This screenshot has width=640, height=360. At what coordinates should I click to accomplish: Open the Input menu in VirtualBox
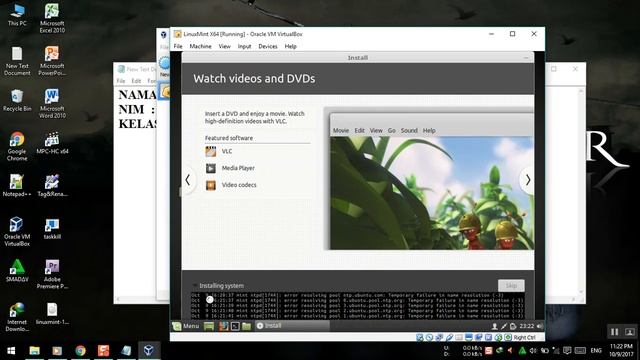tap(244, 47)
